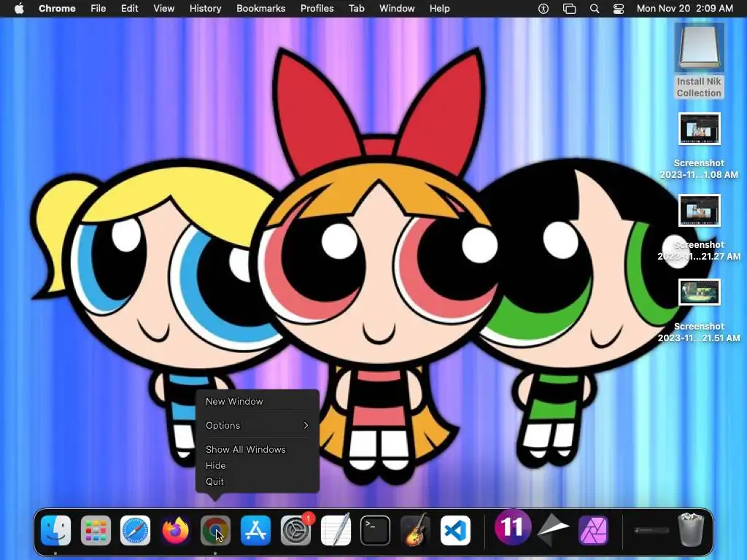Launch GarageBand from the Dock
The width and height of the screenshot is (747, 560).
click(415, 531)
